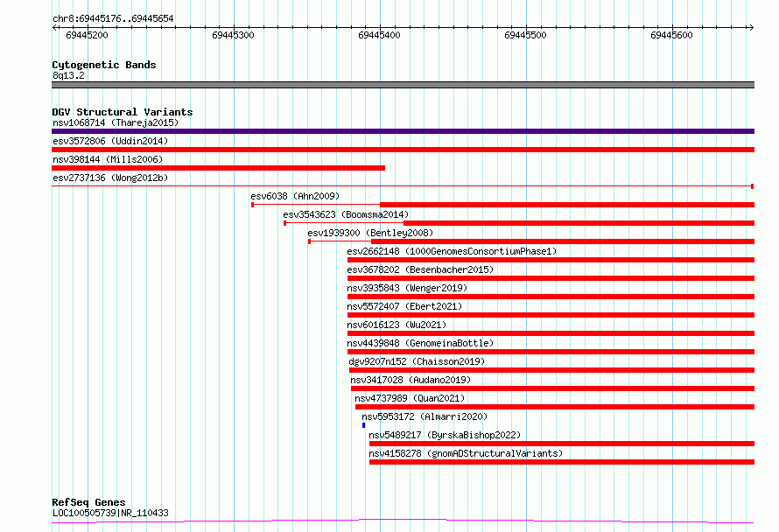The image size is (779, 532).
Task: Select the nsv4158278 gnomAD red bar
Action: click(x=562, y=462)
